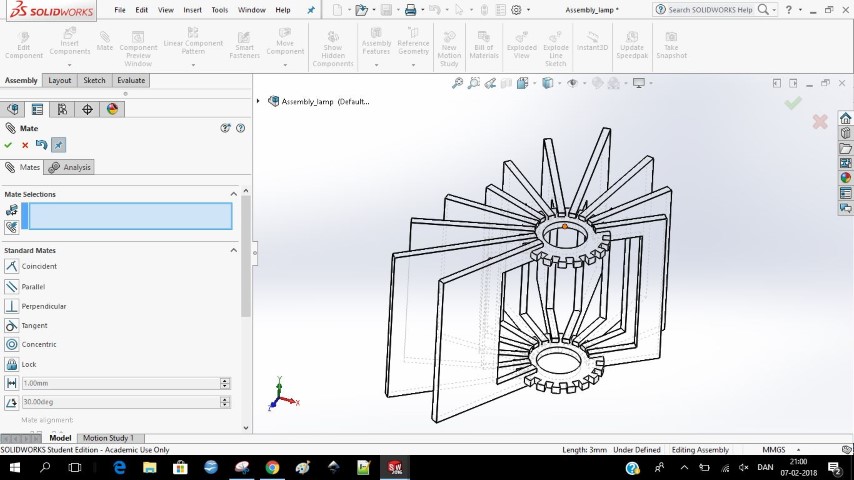Open Assembly Features dropdown arrow
The height and width of the screenshot is (480, 854).
(x=376, y=65)
